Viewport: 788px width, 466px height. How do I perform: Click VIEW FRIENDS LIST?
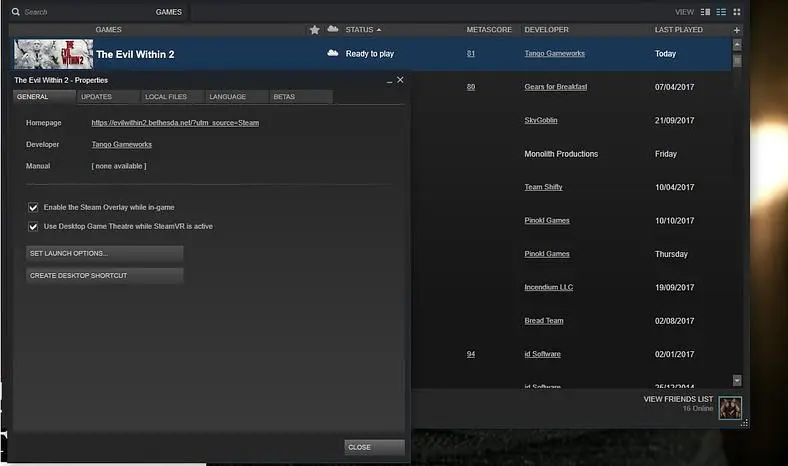click(x=678, y=399)
